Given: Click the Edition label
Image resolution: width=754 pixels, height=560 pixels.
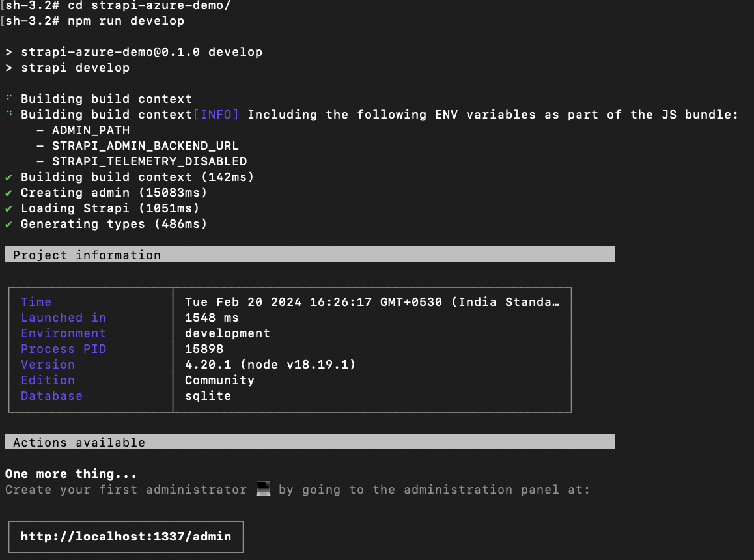Looking at the screenshot, I should point(48,380).
